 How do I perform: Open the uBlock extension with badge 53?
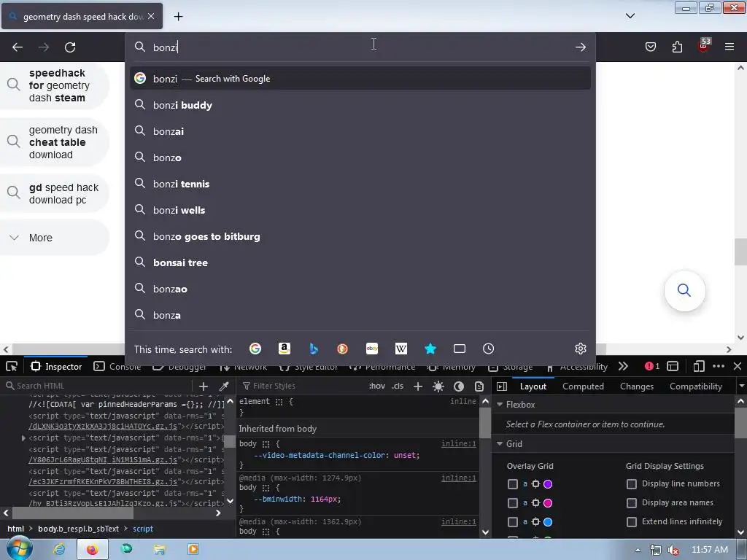pos(704,46)
